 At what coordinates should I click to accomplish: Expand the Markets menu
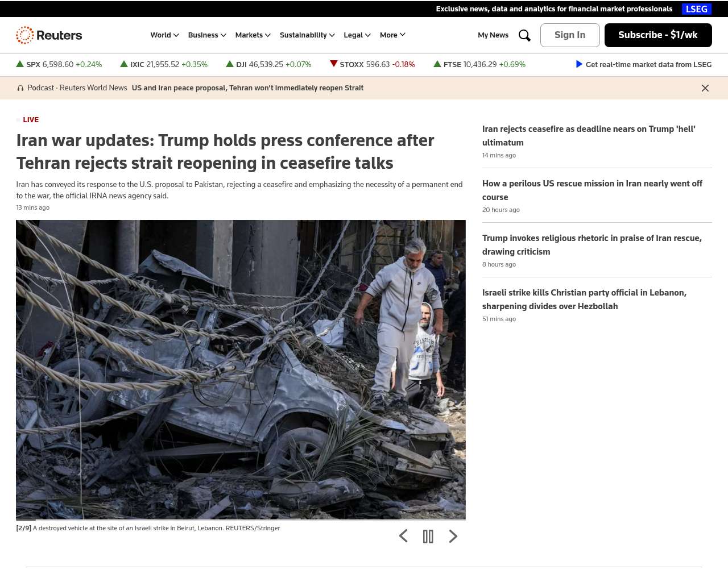click(x=253, y=35)
